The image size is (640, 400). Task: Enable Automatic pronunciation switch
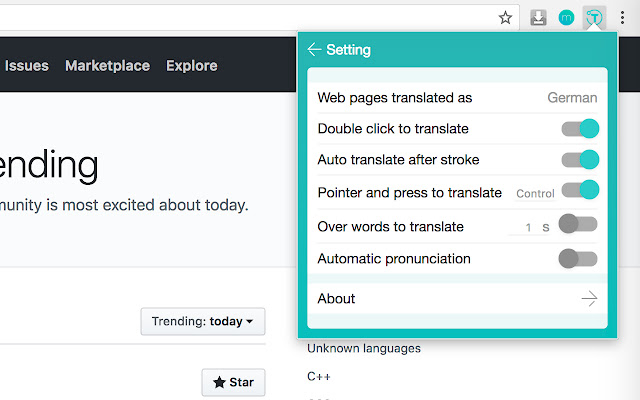(578, 259)
